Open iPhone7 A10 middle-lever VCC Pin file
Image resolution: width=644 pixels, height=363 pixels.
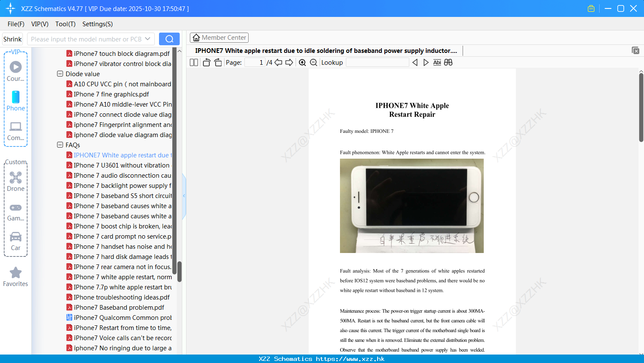coord(119,104)
